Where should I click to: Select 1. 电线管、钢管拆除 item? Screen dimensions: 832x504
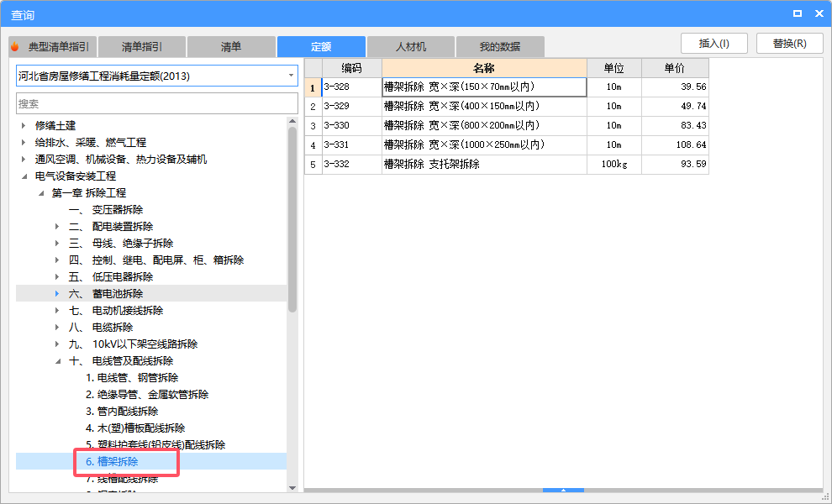click(132, 378)
